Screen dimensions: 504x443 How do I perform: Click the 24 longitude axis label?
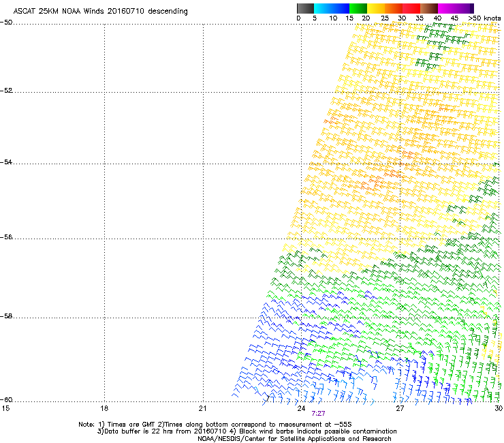301,408
